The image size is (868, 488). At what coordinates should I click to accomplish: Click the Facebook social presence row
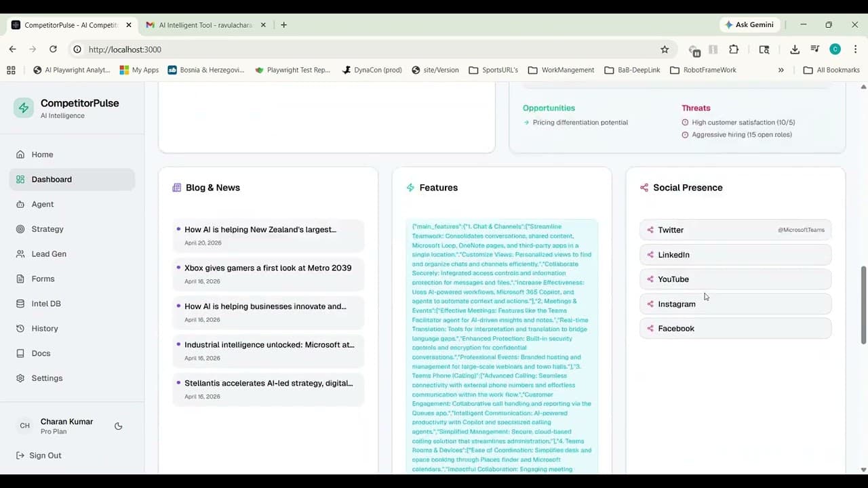(736, 329)
